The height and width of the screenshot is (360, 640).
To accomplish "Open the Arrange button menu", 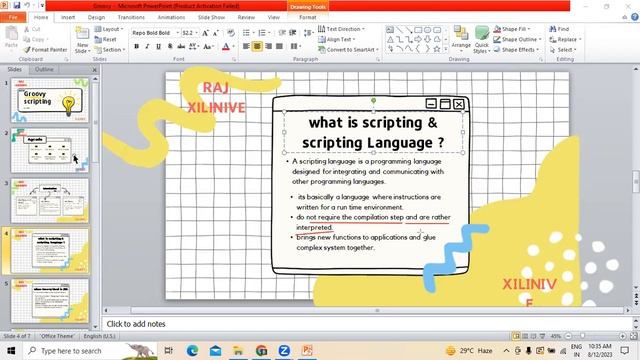I will (x=461, y=40).
